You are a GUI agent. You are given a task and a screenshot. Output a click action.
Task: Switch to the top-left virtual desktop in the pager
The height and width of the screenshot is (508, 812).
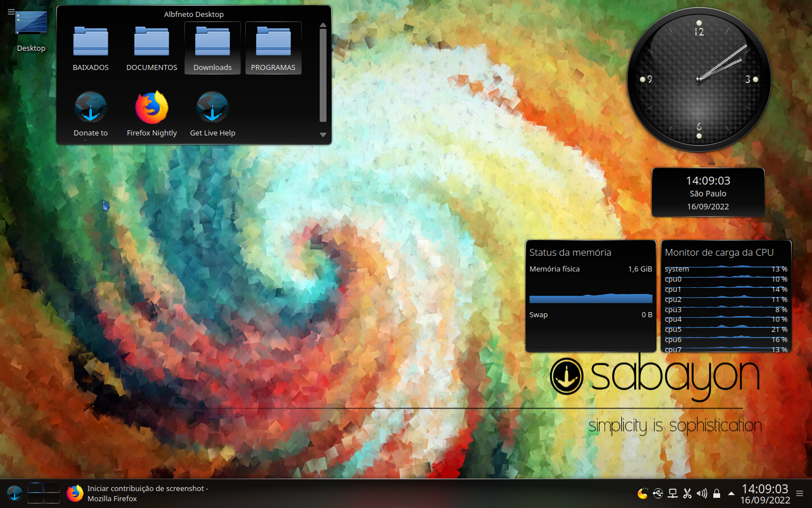pos(36,488)
